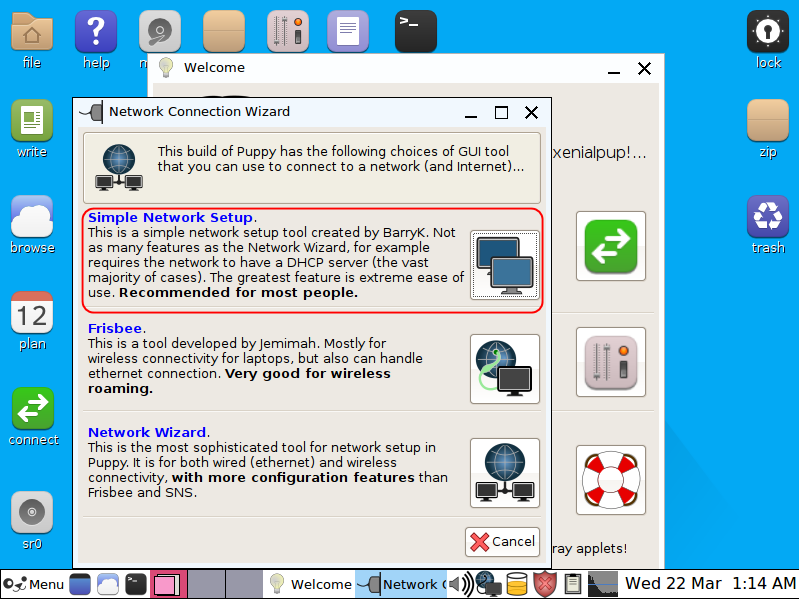Screen dimensions: 799x599
Task: Open the brown package desktop icon in top row
Action: point(224,32)
